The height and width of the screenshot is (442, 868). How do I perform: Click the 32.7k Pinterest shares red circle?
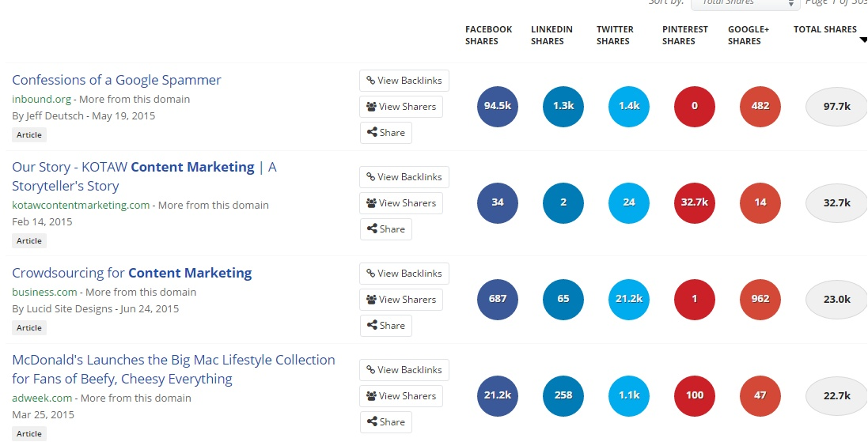tap(695, 202)
